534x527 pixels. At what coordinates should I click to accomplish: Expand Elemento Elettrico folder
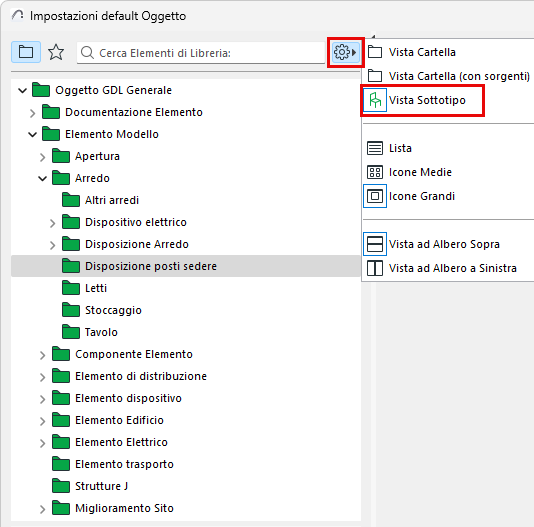[x=42, y=443]
